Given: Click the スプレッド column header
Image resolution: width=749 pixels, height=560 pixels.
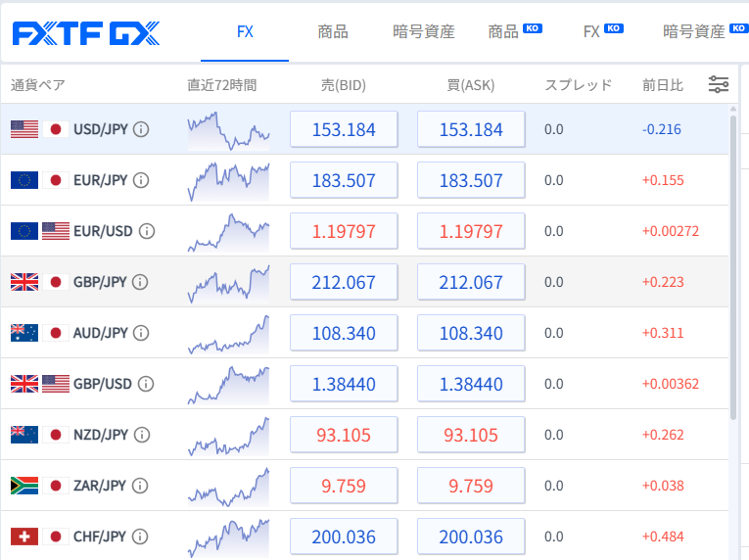Looking at the screenshot, I should coord(578,85).
